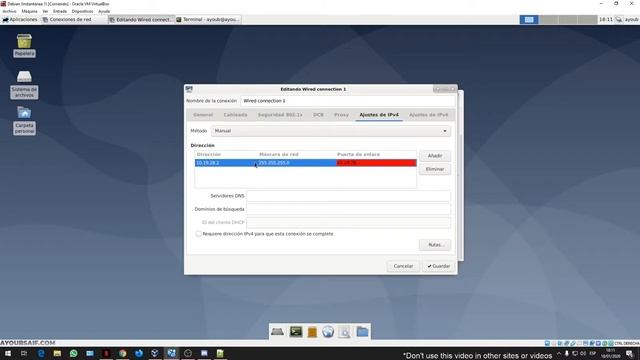Open the Papelera desktop icon
This screenshot has height=360, width=640.
24,45
